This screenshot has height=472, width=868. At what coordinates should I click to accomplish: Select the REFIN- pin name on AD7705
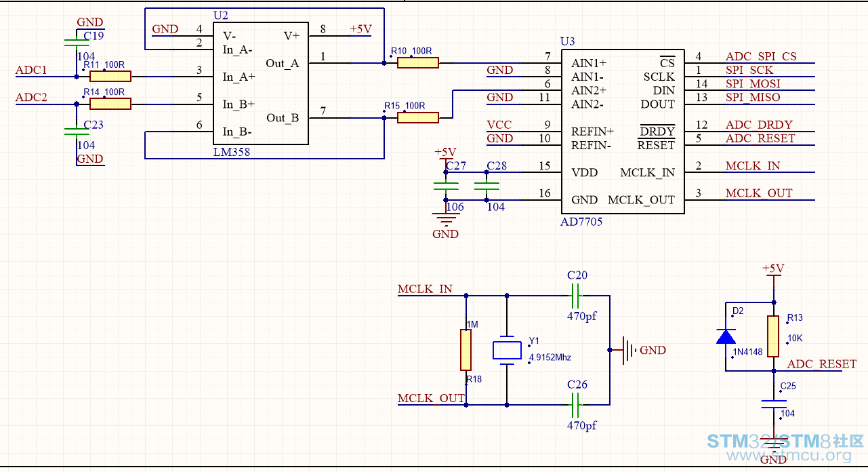[592, 145]
